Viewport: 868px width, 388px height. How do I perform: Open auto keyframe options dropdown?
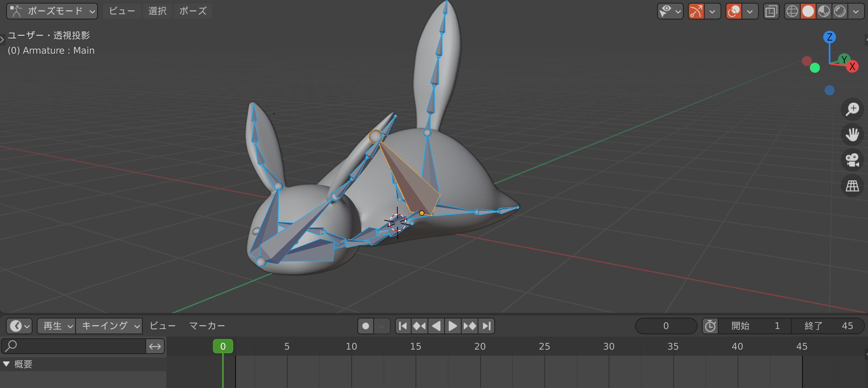pos(382,326)
